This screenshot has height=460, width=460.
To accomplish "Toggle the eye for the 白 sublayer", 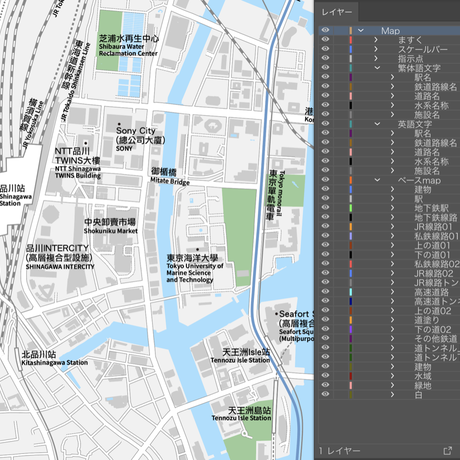I will (325, 394).
